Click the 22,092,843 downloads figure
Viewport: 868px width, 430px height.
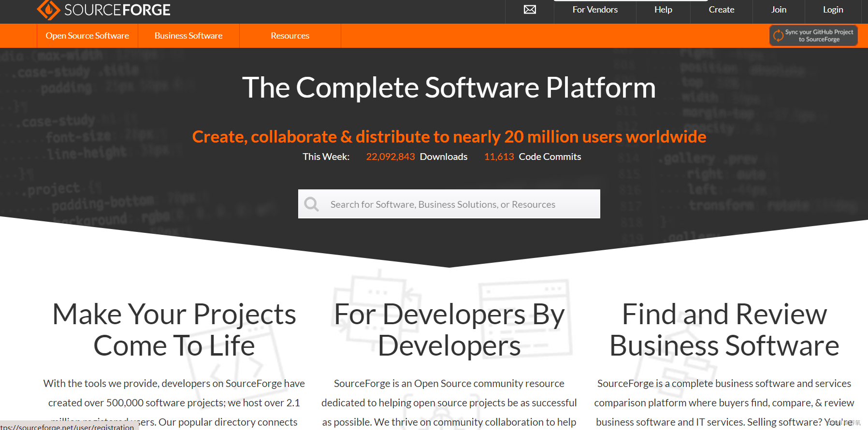(391, 157)
